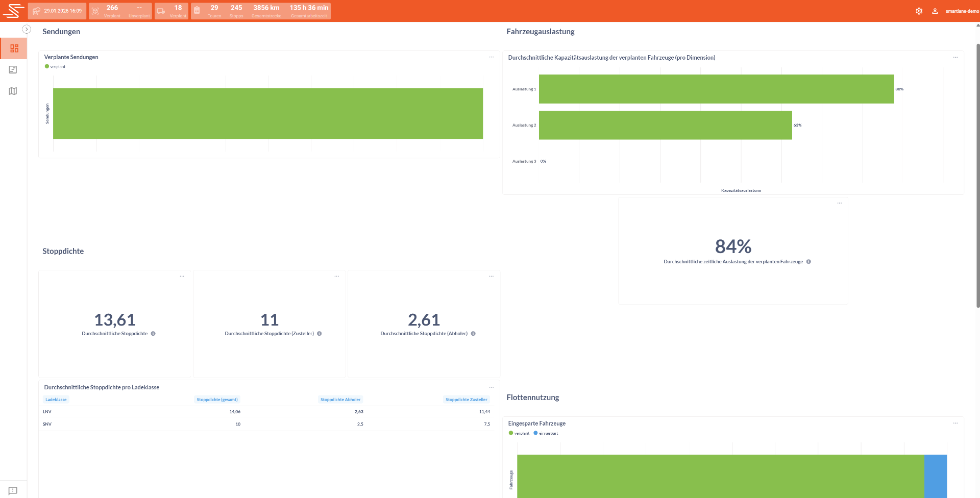This screenshot has height=498, width=980.
Task: Expand the sidebar with chevron arrow
Action: pyautogui.click(x=27, y=30)
